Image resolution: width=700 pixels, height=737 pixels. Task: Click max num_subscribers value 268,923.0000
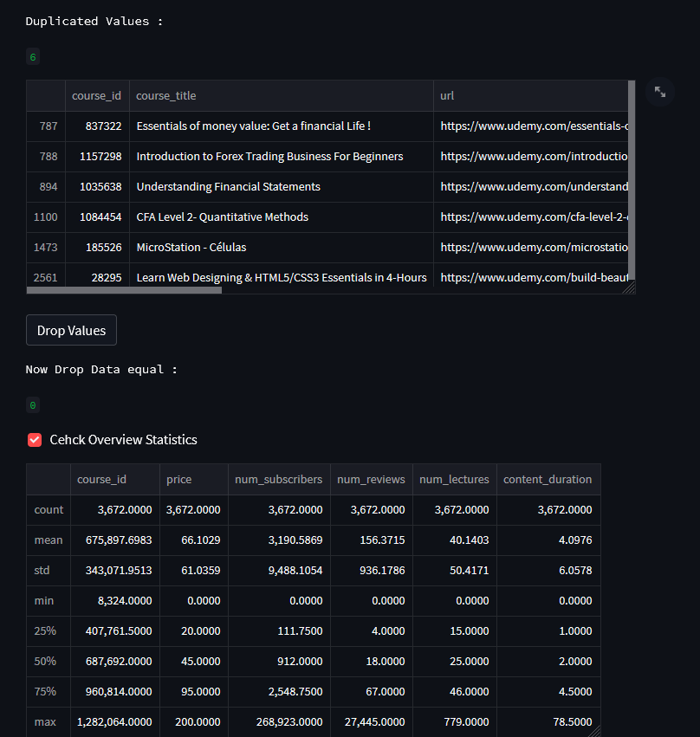(279, 722)
